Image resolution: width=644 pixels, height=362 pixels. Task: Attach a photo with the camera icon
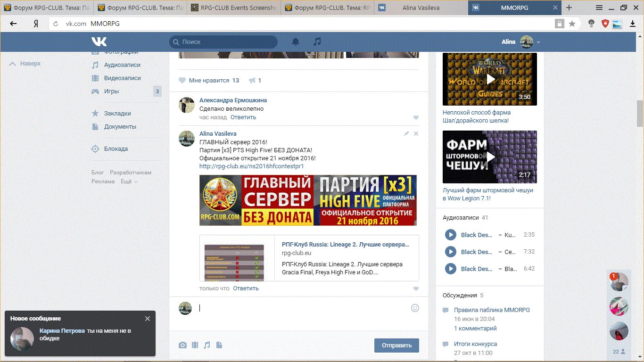pyautogui.click(x=182, y=345)
